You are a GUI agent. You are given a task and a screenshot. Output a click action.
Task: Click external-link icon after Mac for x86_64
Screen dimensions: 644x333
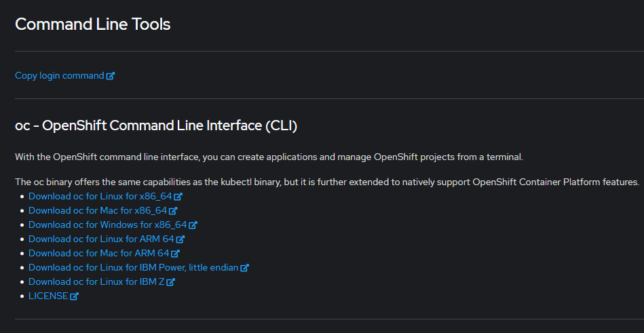[173, 211]
